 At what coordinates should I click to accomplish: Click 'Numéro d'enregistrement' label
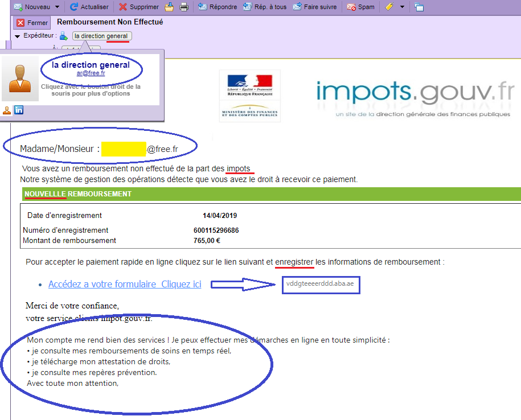65,230
